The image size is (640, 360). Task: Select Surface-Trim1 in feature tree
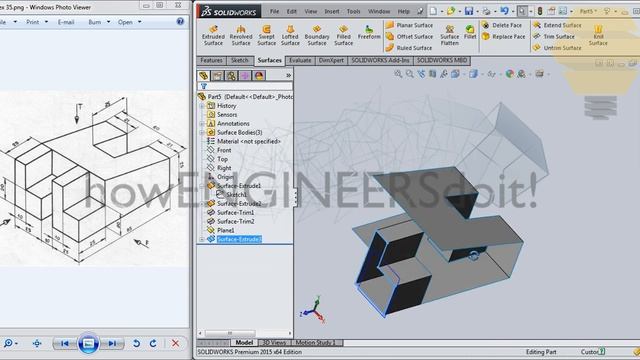point(231,213)
